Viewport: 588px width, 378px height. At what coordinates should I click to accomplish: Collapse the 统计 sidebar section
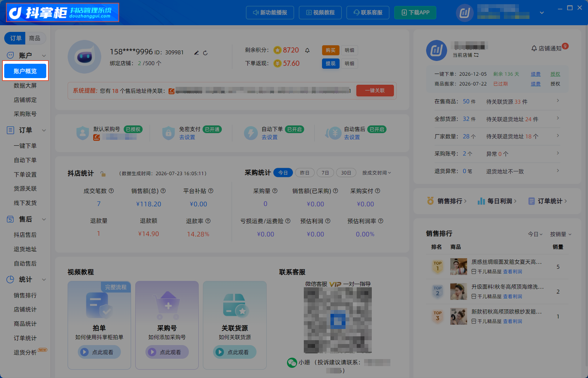click(44, 280)
